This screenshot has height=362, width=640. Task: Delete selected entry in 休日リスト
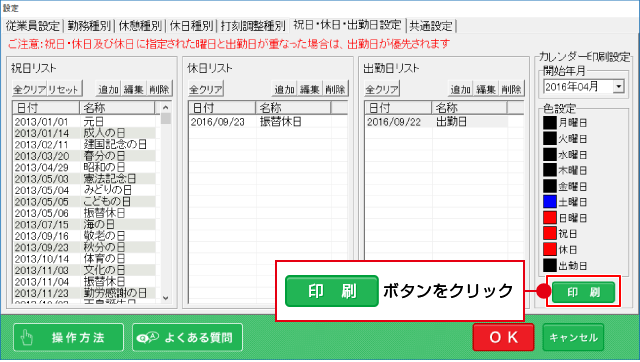pyautogui.click(x=336, y=89)
